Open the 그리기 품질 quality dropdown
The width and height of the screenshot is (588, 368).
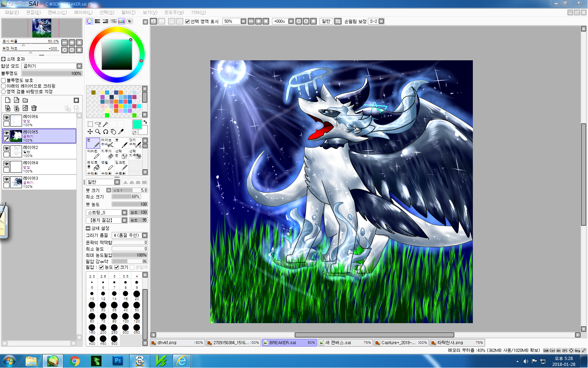click(130, 236)
